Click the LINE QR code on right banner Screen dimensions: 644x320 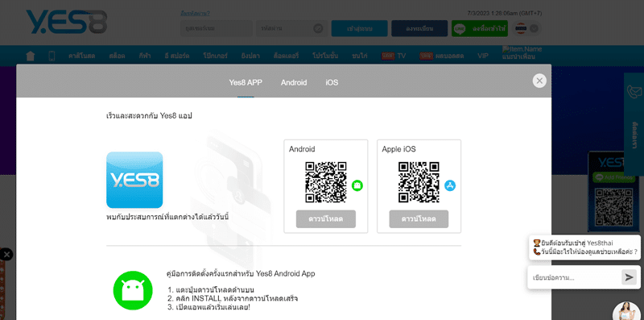614,206
